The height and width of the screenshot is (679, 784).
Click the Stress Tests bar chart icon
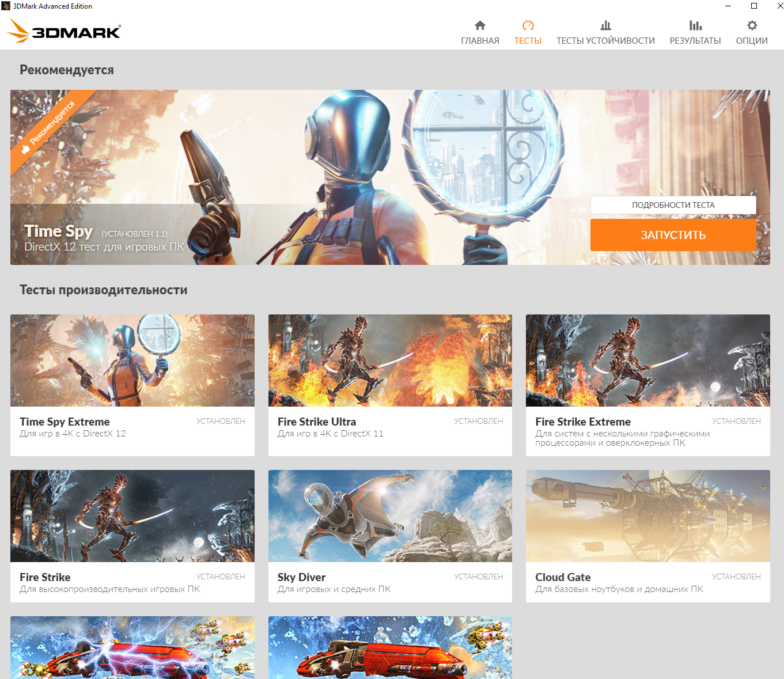tap(605, 25)
